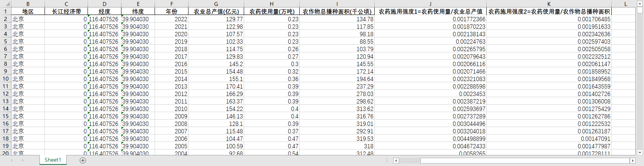Click the 年份 header cell
Viewport: 644px width, 166px height.
(x=172, y=11)
